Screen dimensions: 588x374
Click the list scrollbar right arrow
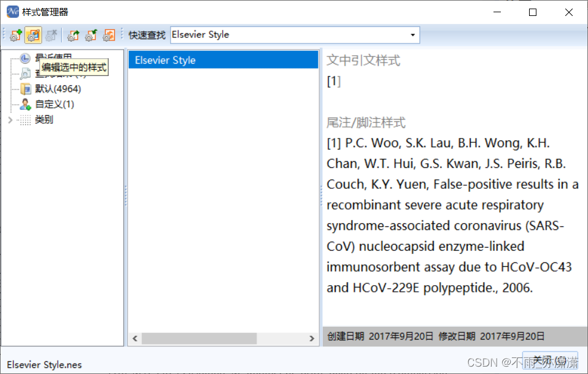pyautogui.click(x=312, y=338)
